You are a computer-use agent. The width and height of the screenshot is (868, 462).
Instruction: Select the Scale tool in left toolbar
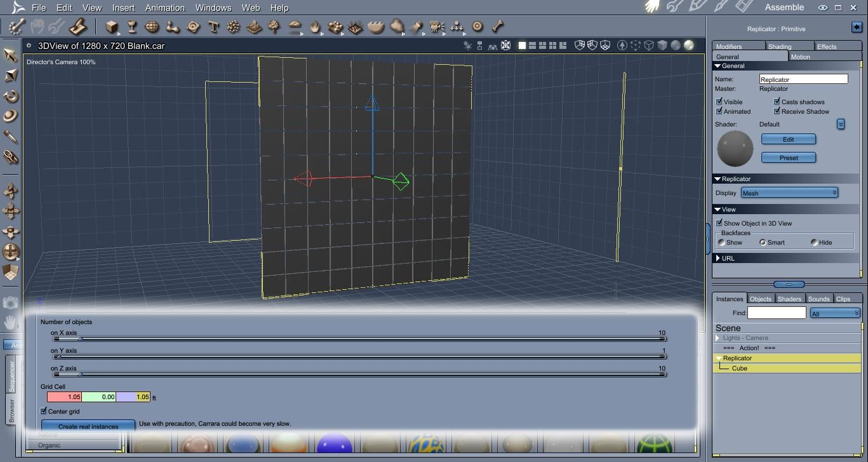(11, 76)
